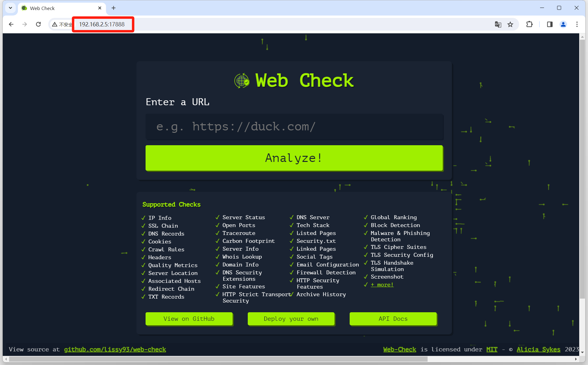Open Chrome three-dot menu
The width and height of the screenshot is (588, 365).
click(x=577, y=24)
